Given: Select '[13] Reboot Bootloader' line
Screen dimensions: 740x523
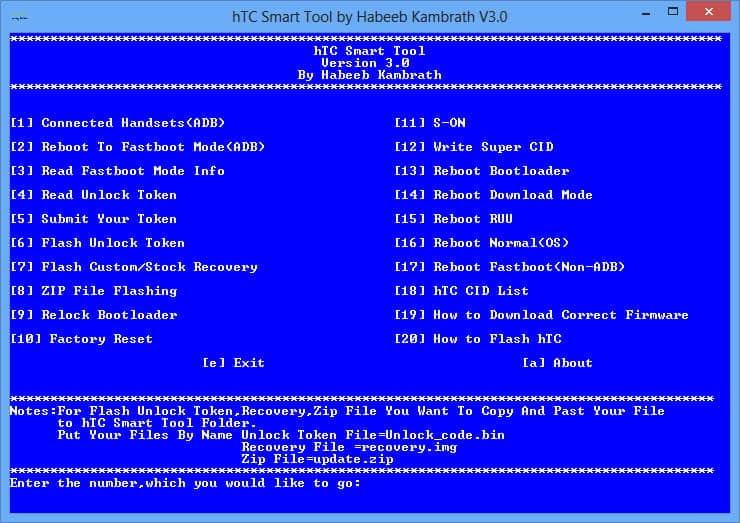Looking at the screenshot, I should pyautogui.click(x=482, y=171).
